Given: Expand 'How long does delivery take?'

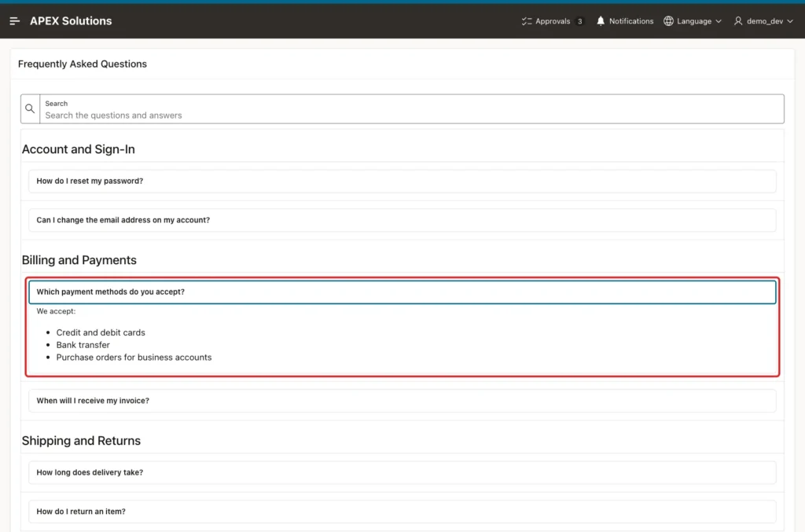Looking at the screenshot, I should (x=402, y=472).
